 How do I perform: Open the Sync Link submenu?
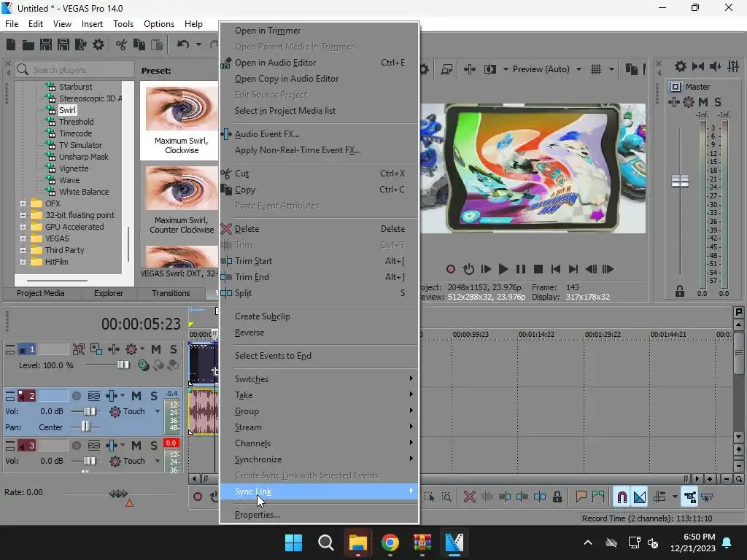coord(320,491)
